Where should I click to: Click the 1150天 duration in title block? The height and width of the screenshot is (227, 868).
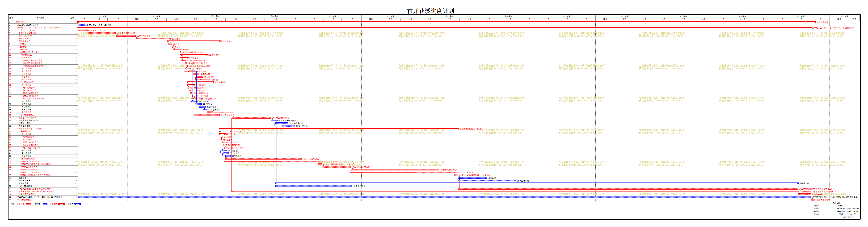pos(853,214)
